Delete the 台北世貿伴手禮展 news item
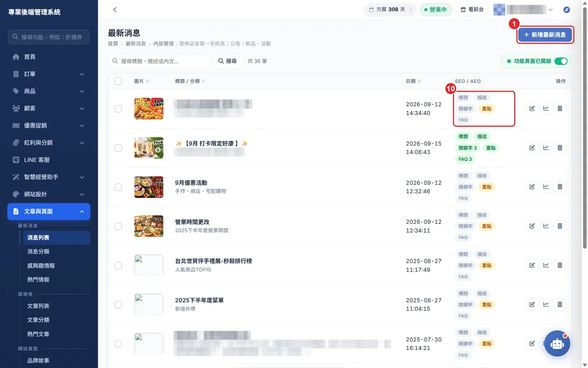This screenshot has width=588, height=368. [x=560, y=265]
